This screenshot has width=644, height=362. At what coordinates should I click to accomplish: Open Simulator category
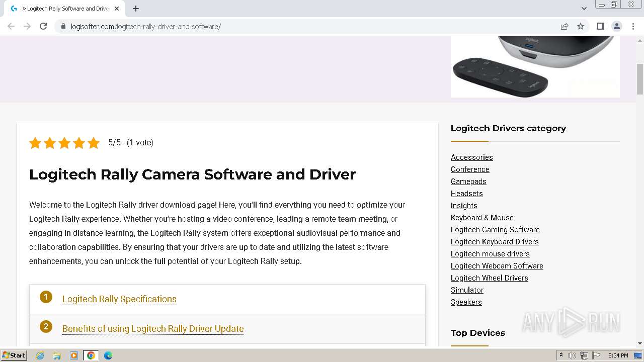click(x=467, y=290)
